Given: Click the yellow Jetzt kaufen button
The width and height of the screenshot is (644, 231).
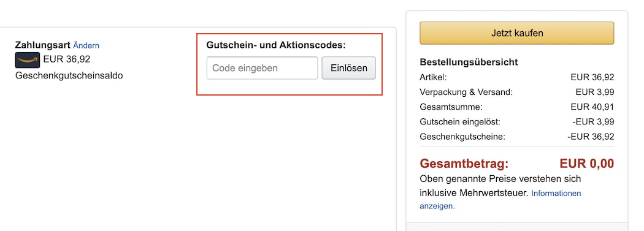Looking at the screenshot, I should coord(516,33).
